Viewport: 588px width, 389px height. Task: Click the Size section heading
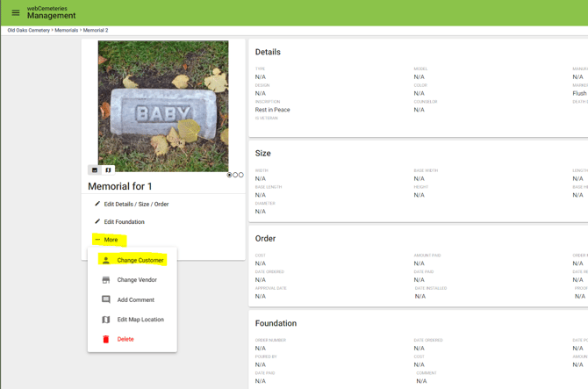coord(263,154)
